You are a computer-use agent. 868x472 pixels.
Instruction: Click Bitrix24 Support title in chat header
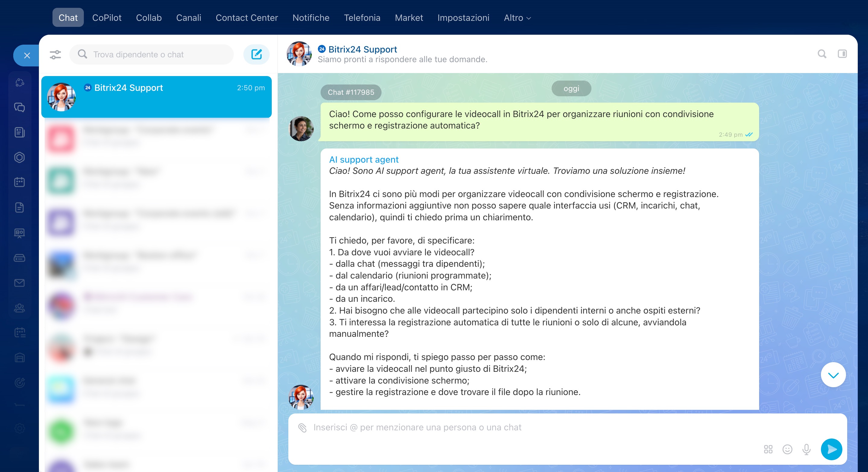point(363,49)
